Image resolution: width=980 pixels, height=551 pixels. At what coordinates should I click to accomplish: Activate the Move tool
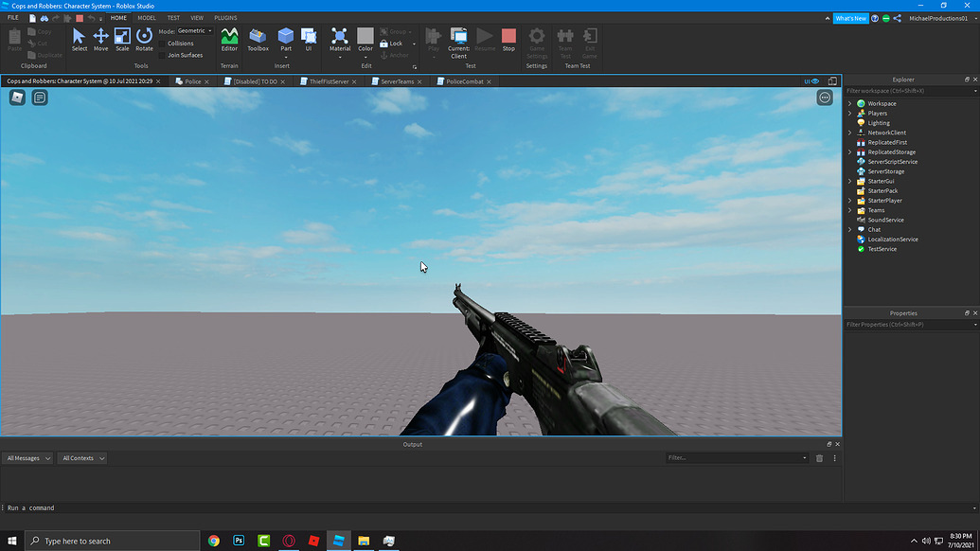point(100,40)
